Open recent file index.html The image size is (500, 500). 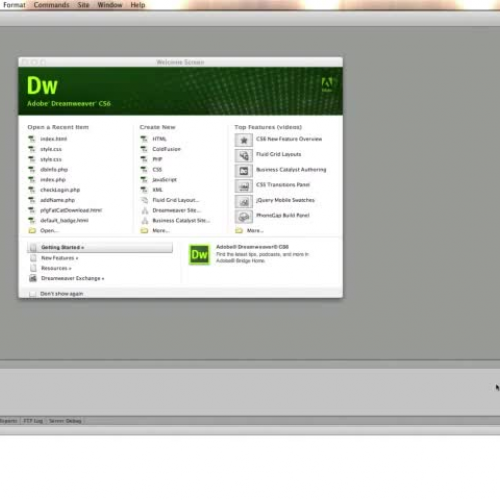pyautogui.click(x=54, y=139)
